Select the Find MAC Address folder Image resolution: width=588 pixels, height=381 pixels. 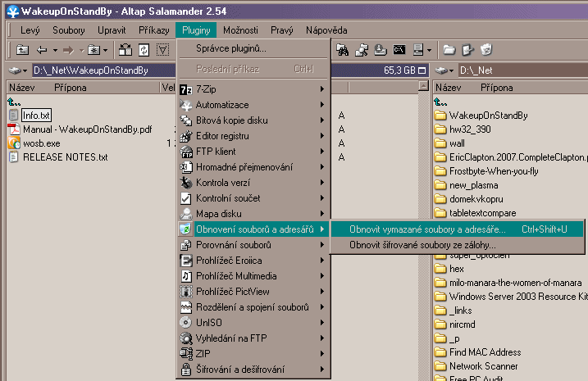[485, 352]
